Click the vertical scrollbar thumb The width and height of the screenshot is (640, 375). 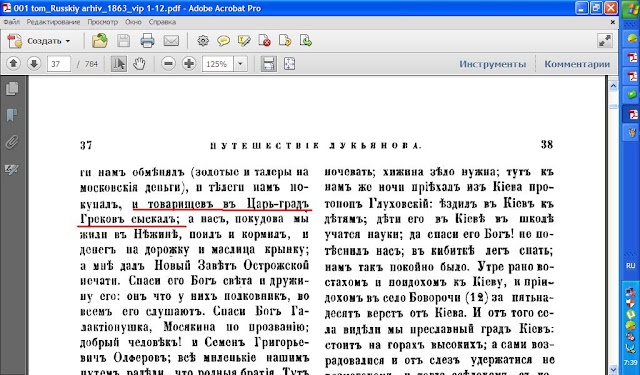613,106
